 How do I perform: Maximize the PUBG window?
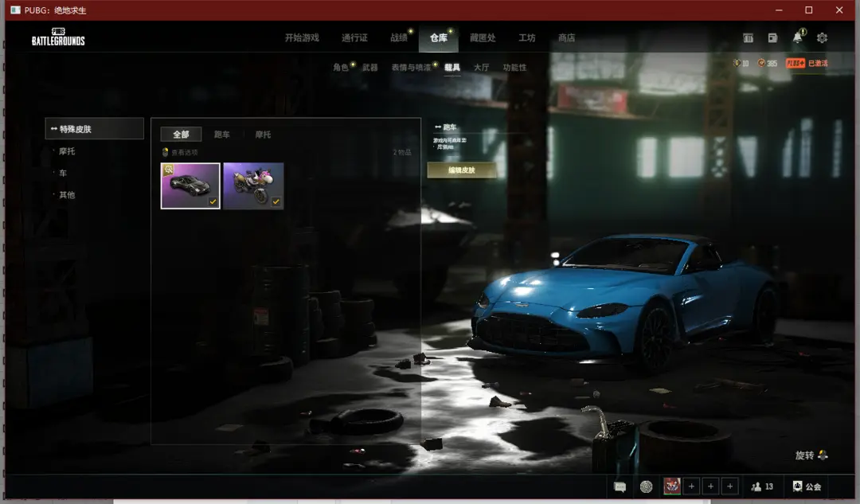(x=808, y=10)
